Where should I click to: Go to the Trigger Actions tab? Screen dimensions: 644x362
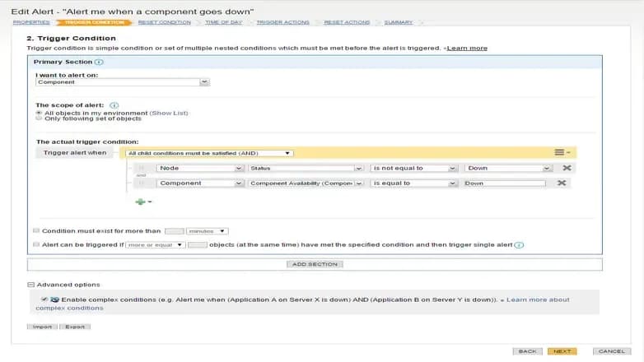pyautogui.click(x=283, y=22)
